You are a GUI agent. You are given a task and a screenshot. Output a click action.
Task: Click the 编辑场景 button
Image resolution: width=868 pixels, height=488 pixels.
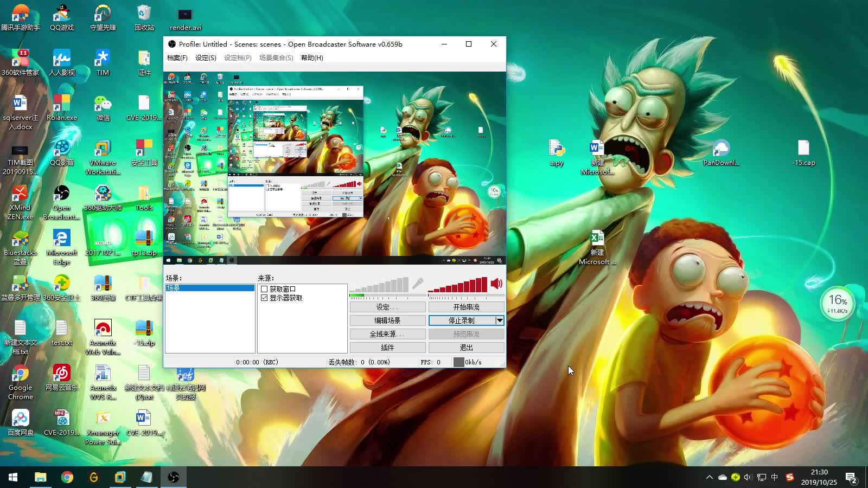click(x=387, y=320)
